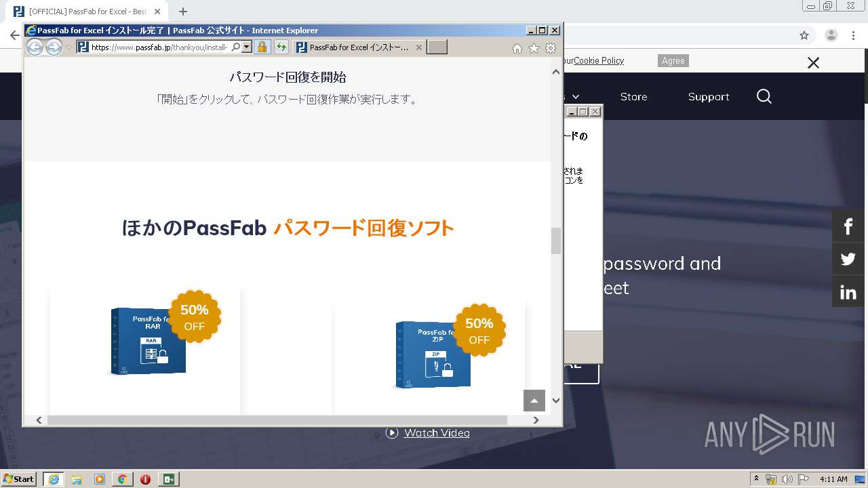Open the Support menu on PassFab site
The height and width of the screenshot is (488, 868).
[709, 97]
